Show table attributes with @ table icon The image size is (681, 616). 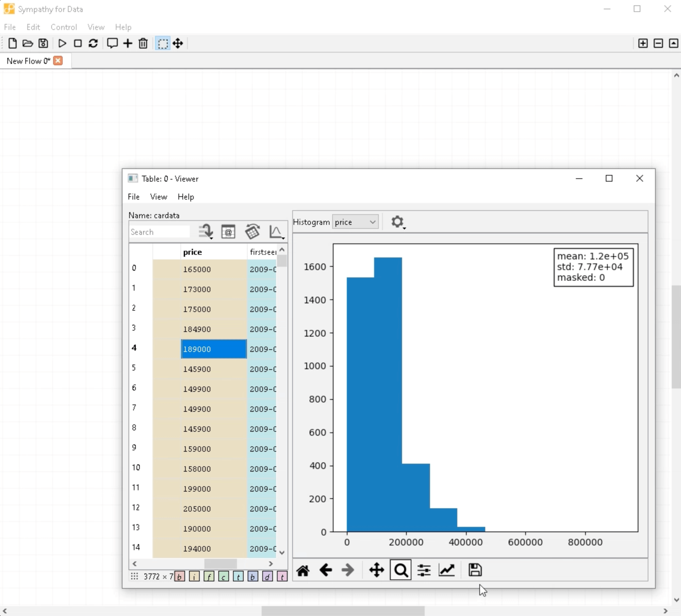(x=228, y=232)
